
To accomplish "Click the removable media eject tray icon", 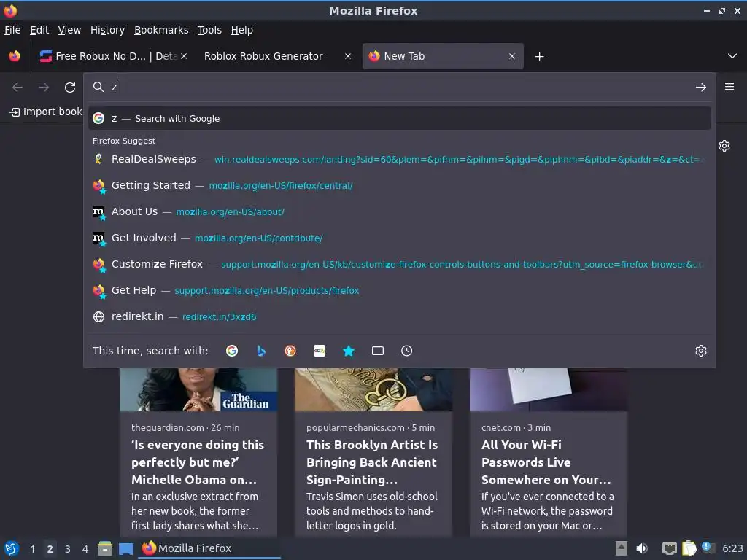I will click(621, 548).
